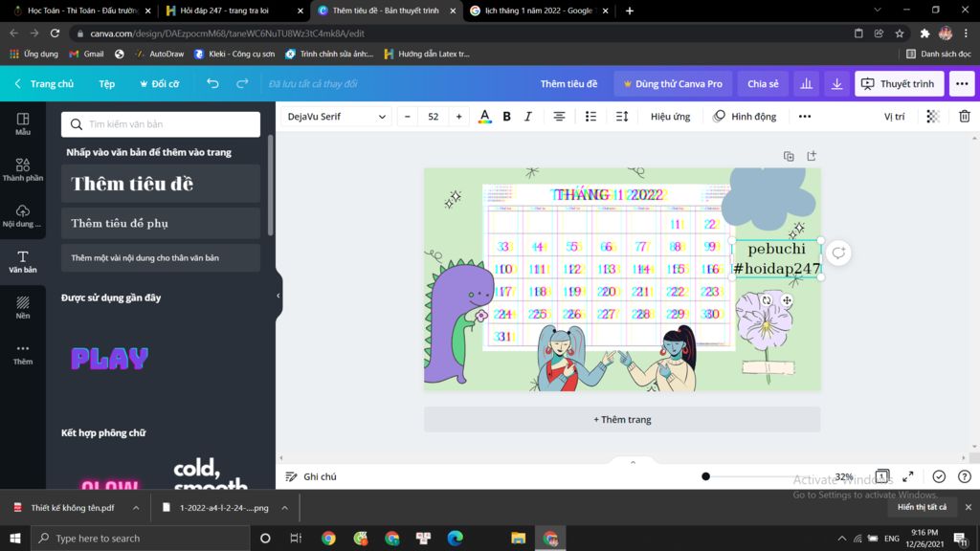Click the zoom slider handle
The width and height of the screenshot is (980, 551).
tap(705, 476)
